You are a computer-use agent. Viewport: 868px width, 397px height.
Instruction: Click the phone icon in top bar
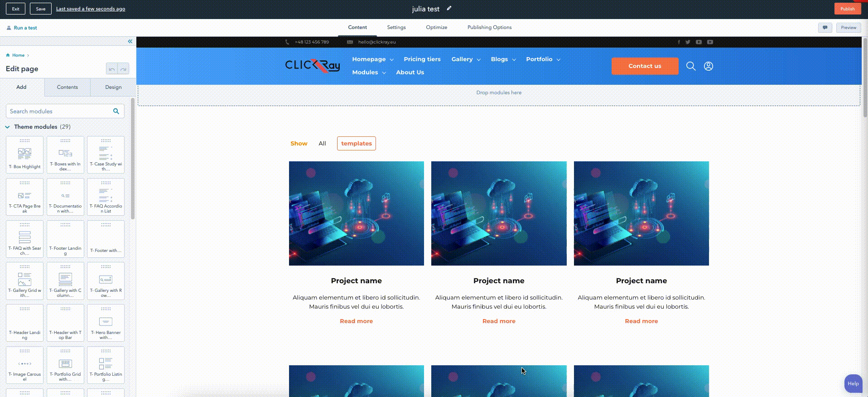(x=287, y=42)
